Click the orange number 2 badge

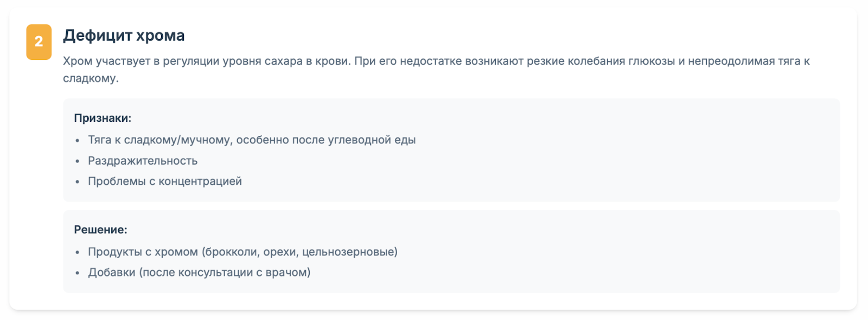pyautogui.click(x=39, y=42)
